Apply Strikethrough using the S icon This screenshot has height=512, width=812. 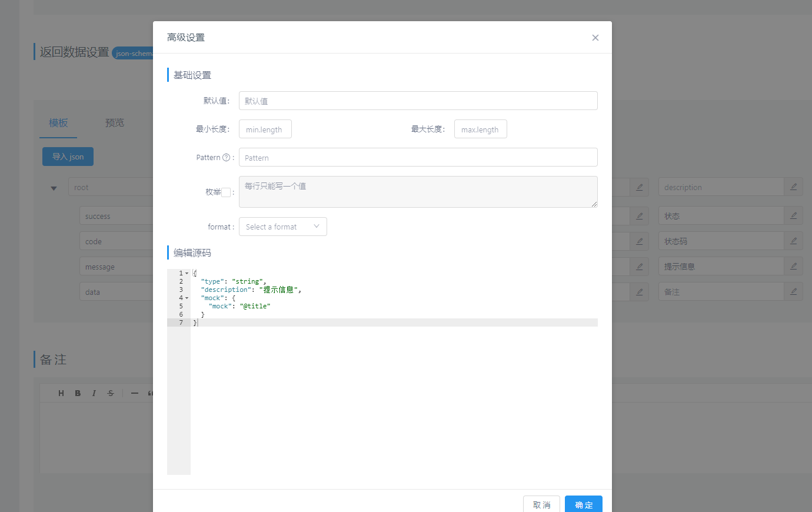click(x=110, y=393)
